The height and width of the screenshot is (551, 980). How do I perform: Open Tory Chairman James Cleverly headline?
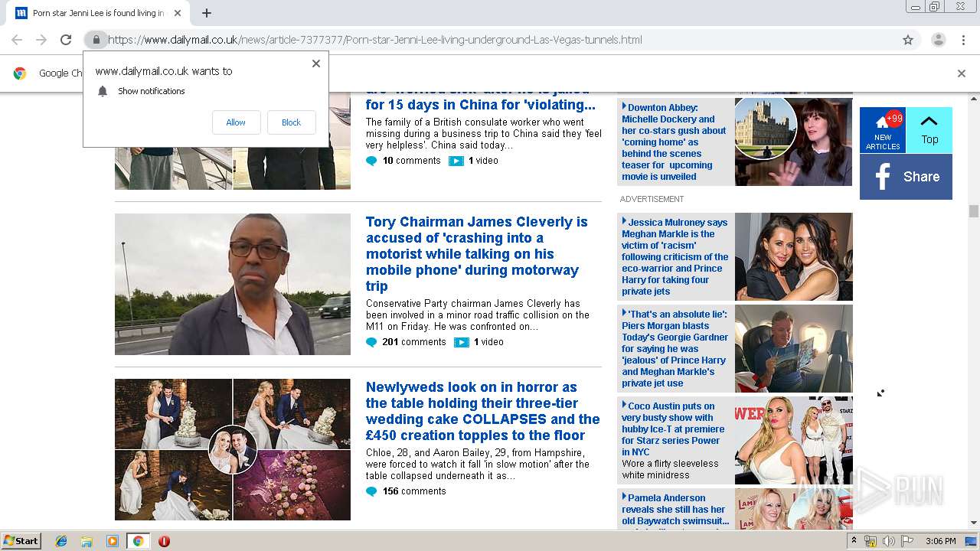(x=477, y=254)
